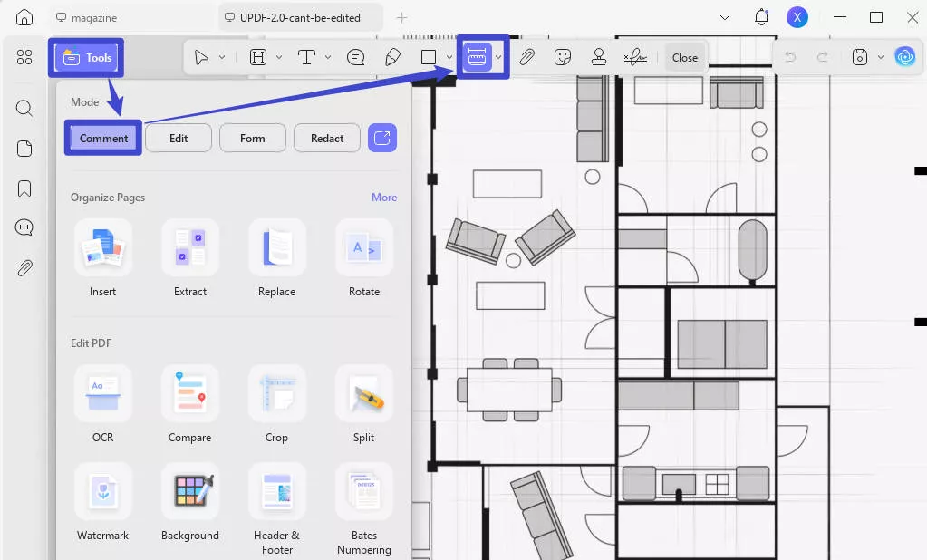Image resolution: width=927 pixels, height=560 pixels.
Task: Select the sticker tool icon
Action: [563, 57]
